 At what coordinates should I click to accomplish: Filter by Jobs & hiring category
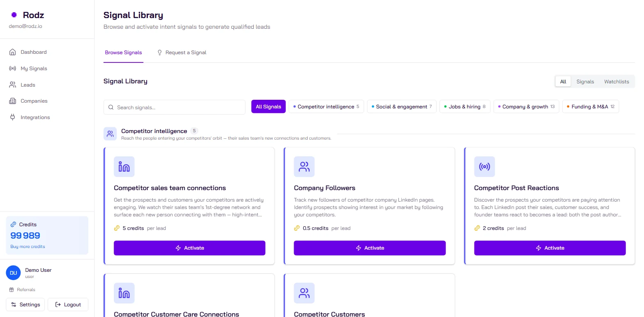[x=465, y=107]
